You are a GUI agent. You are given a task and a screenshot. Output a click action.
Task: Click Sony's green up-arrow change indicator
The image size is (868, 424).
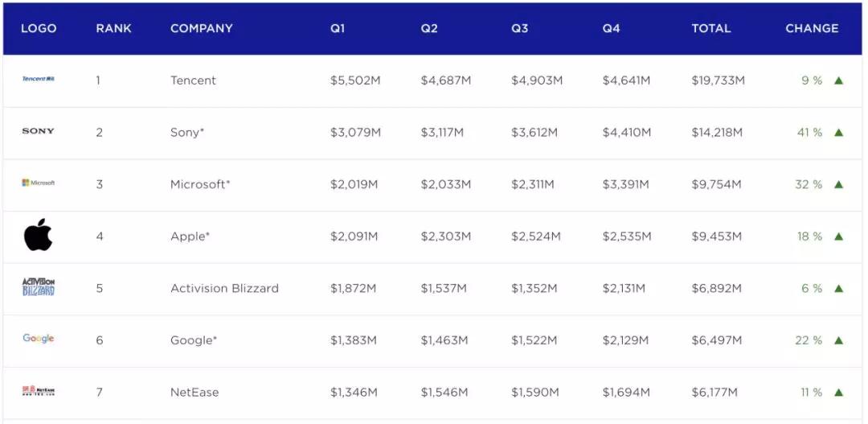tap(838, 133)
